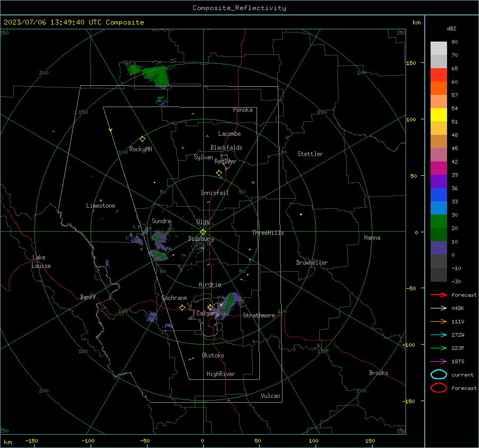Click the Limestone label

(x=101, y=206)
